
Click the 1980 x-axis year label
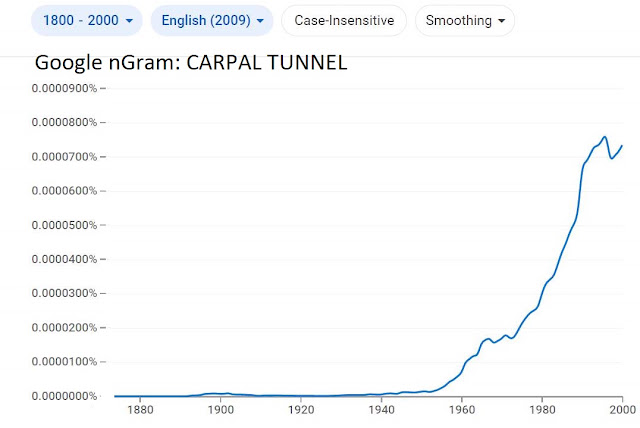point(542,409)
